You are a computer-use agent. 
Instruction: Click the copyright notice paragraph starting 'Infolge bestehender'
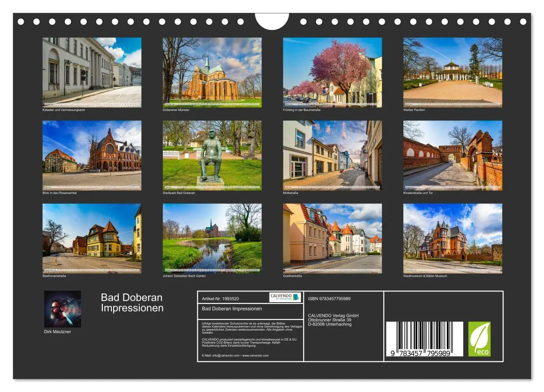tap(252, 328)
